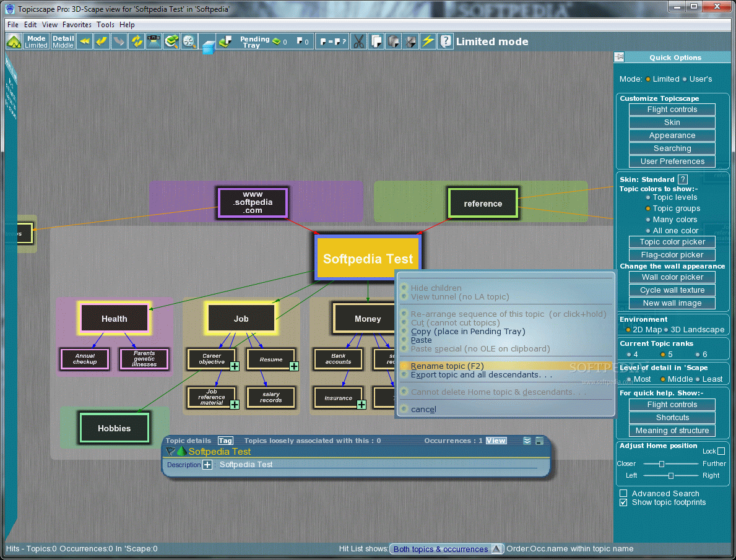
Task: Select the Limited mode radio button
Action: click(x=647, y=79)
